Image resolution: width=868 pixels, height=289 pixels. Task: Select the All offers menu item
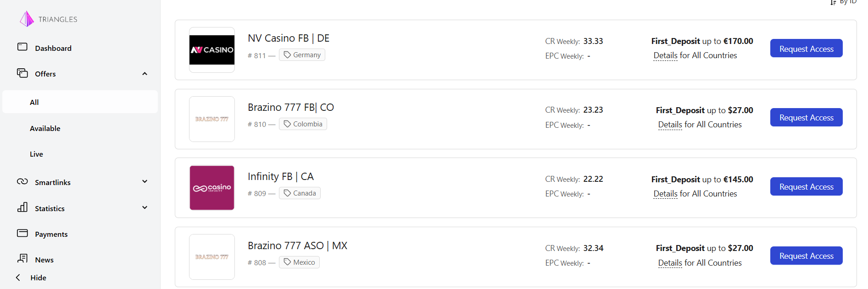click(x=34, y=102)
